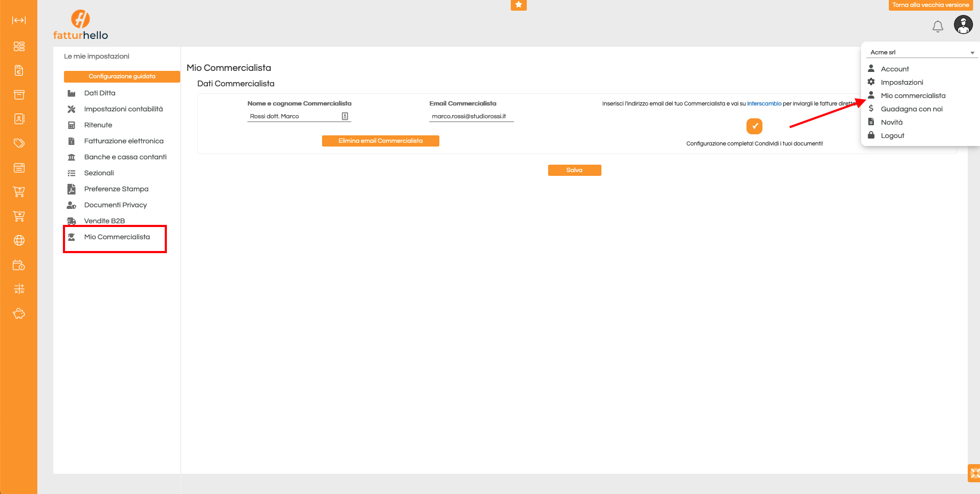
Task: Follow the Interscambio link
Action: [x=764, y=103]
